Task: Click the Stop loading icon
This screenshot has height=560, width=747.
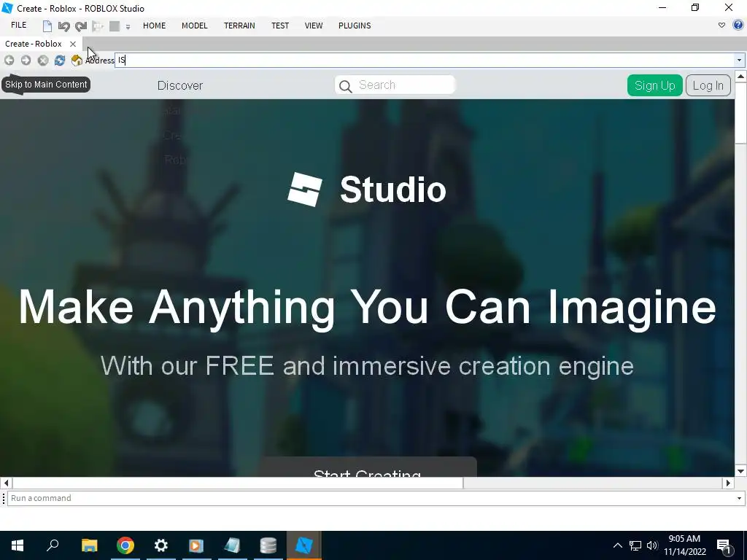Action: pos(43,60)
